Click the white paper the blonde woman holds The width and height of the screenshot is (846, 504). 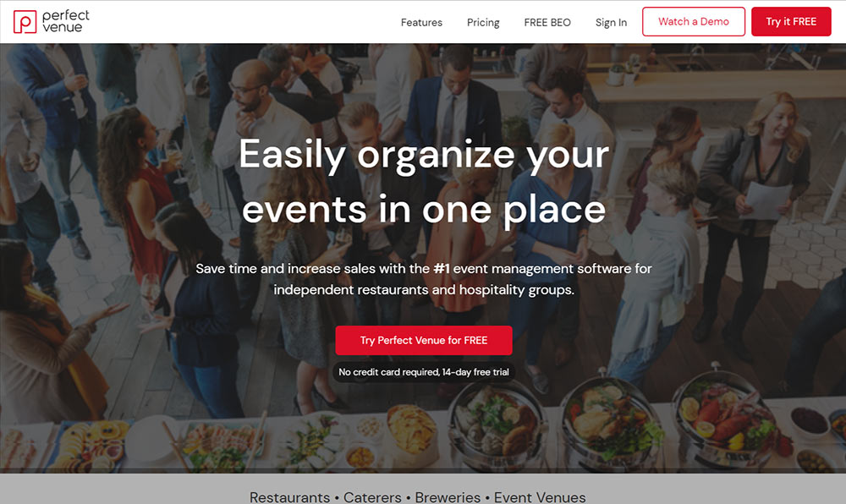[x=766, y=200]
